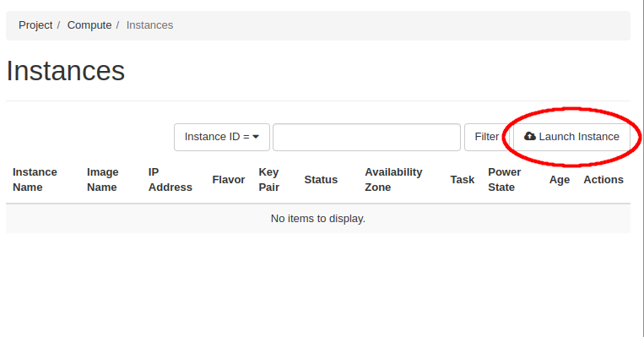Click the caret arrow beside Instance ID
This screenshot has height=337, width=644.
(256, 137)
